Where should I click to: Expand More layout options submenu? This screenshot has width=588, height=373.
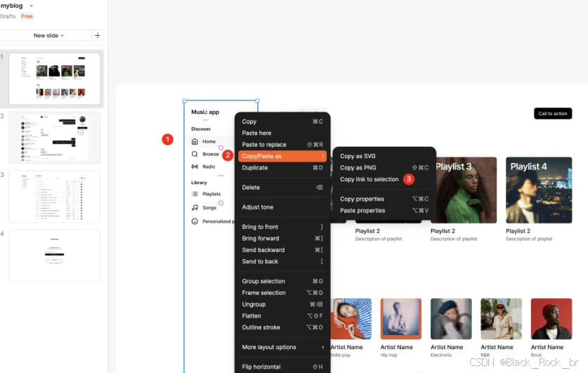(x=282, y=347)
